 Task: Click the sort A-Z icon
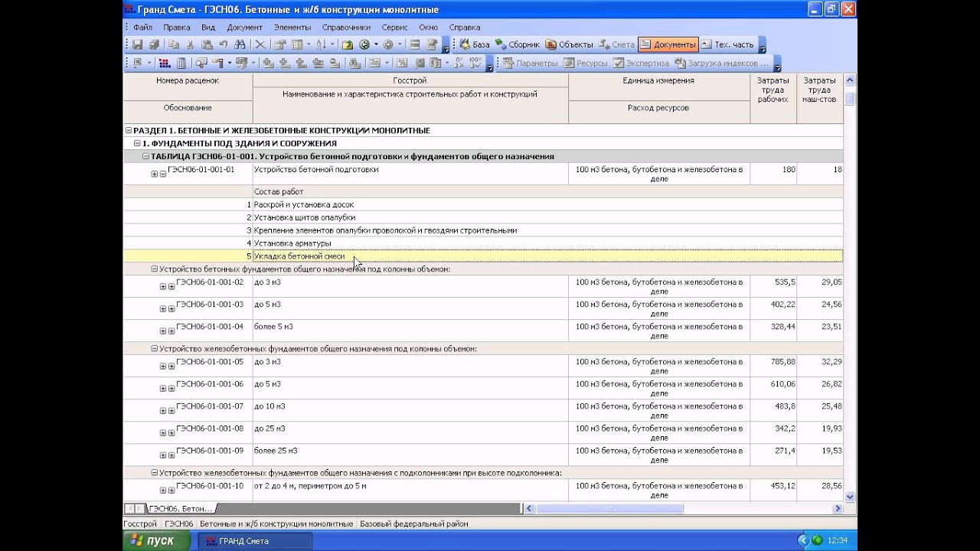321,44
